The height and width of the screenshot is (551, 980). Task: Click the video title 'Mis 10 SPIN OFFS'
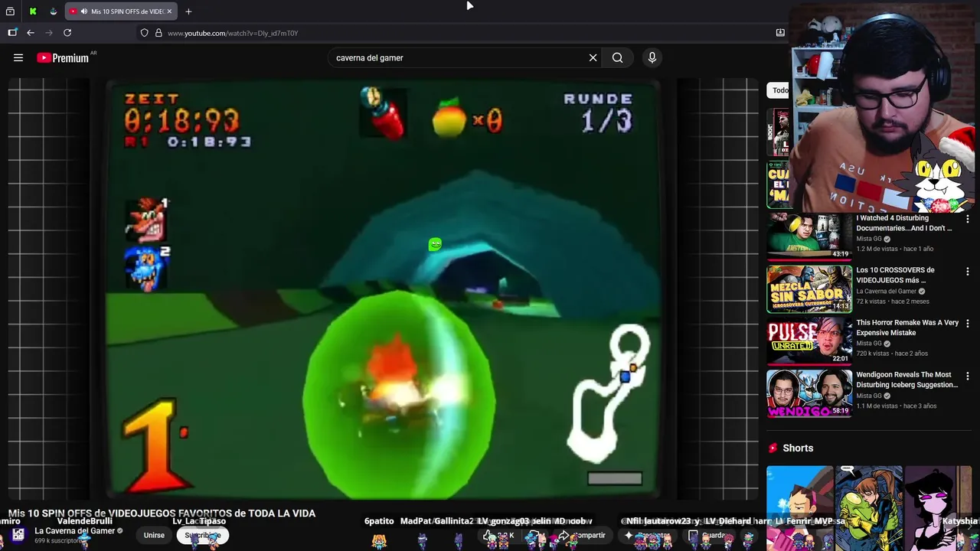(x=162, y=514)
